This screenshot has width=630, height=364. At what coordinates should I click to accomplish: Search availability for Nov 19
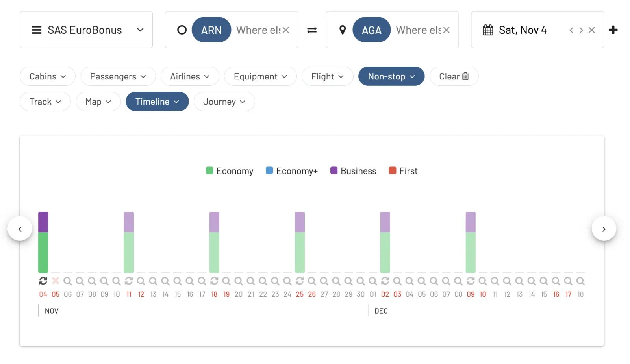pyautogui.click(x=226, y=281)
